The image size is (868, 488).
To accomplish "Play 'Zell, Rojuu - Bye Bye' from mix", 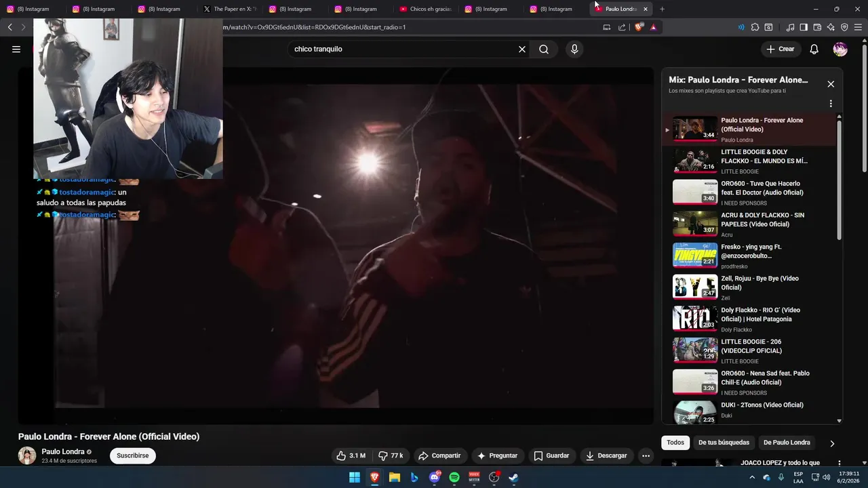I will (749, 287).
